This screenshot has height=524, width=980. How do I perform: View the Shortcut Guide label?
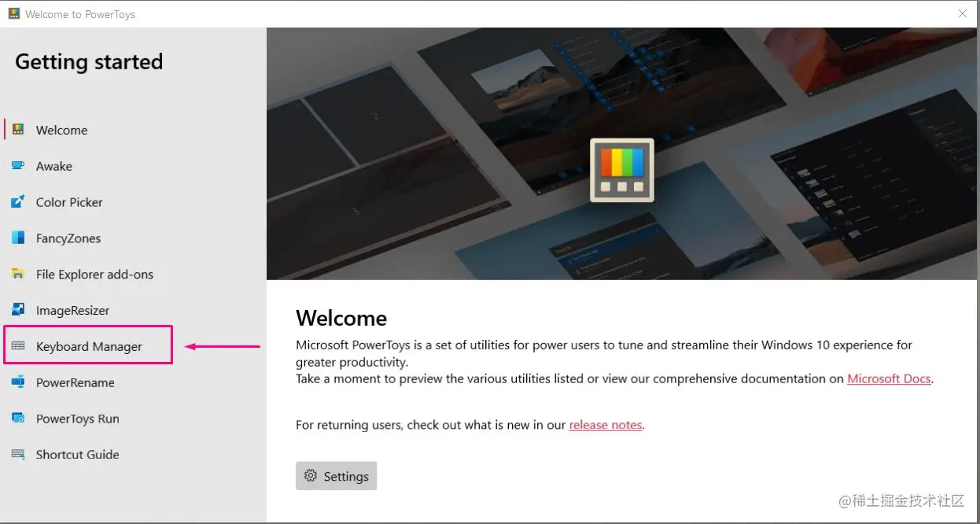click(x=77, y=455)
